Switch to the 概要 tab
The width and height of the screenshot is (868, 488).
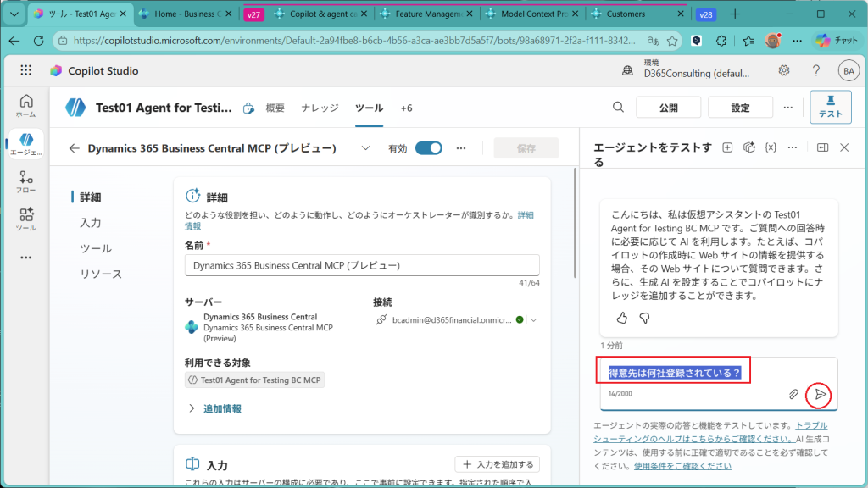pos(275,108)
